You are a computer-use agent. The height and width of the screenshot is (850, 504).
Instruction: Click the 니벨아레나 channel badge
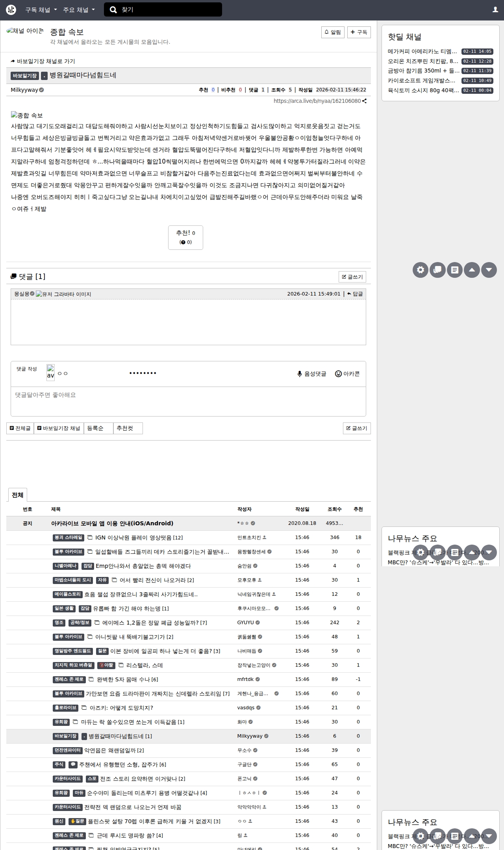tap(66, 566)
